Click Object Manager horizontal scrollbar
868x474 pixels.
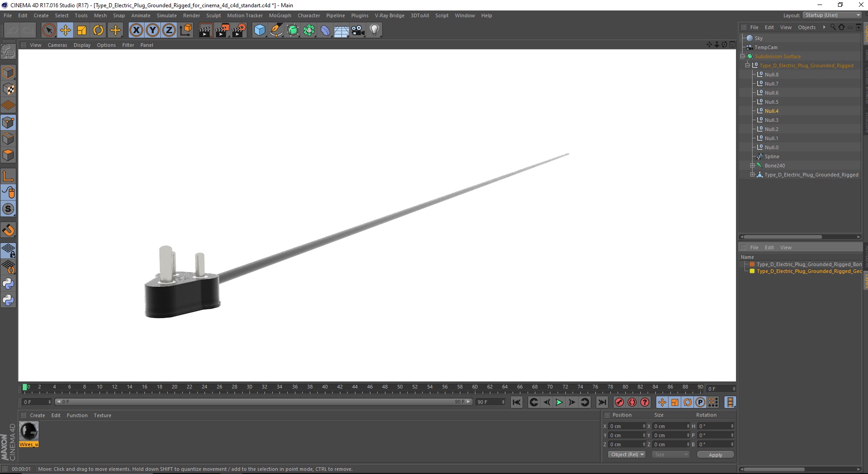coord(783,237)
